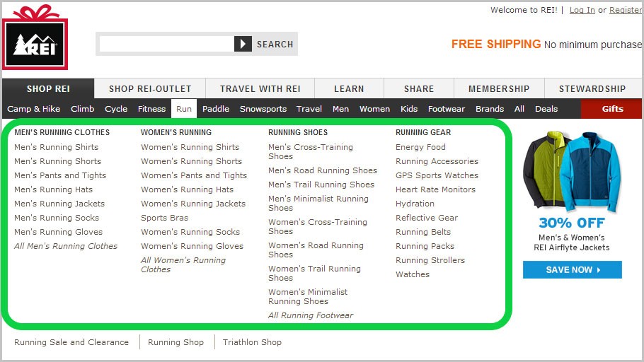The width and height of the screenshot is (644, 362).
Task: Open Footwear category menu
Action: coord(447,109)
